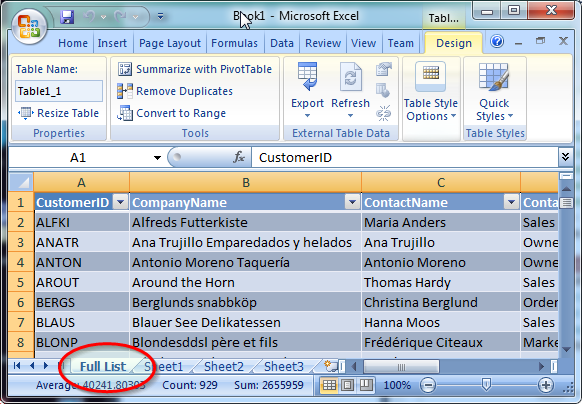This screenshot has height=404, width=582.
Task: Open the Table Style Options dropdown
Action: click(x=431, y=91)
